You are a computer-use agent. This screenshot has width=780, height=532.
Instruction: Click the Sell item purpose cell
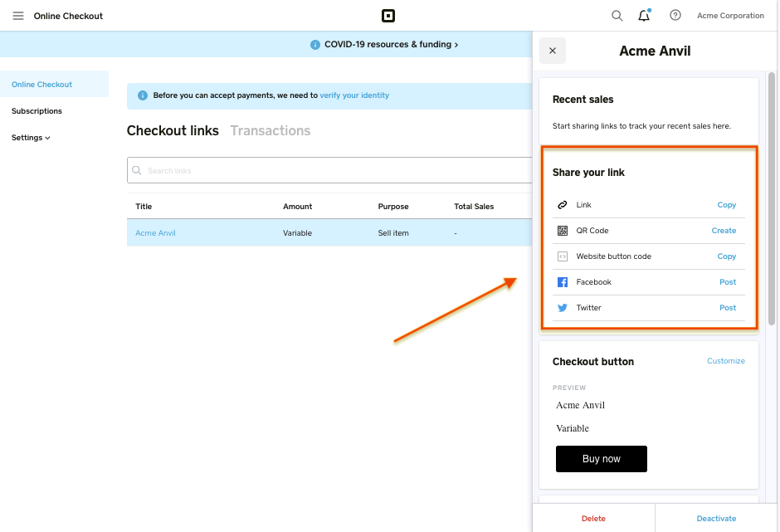(393, 233)
